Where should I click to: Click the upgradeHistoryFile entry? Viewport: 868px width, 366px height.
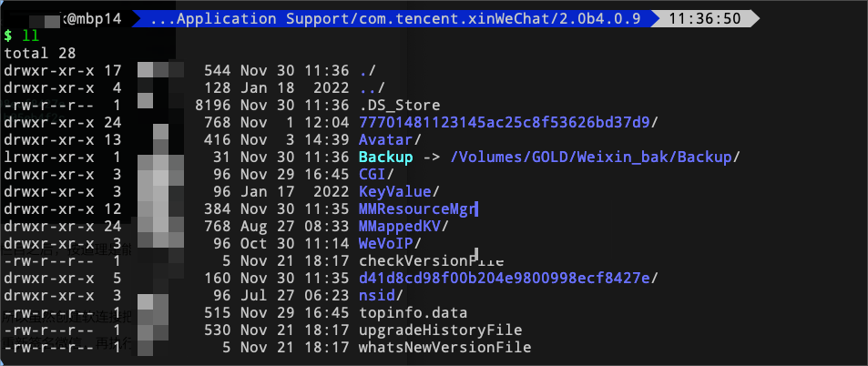point(441,330)
